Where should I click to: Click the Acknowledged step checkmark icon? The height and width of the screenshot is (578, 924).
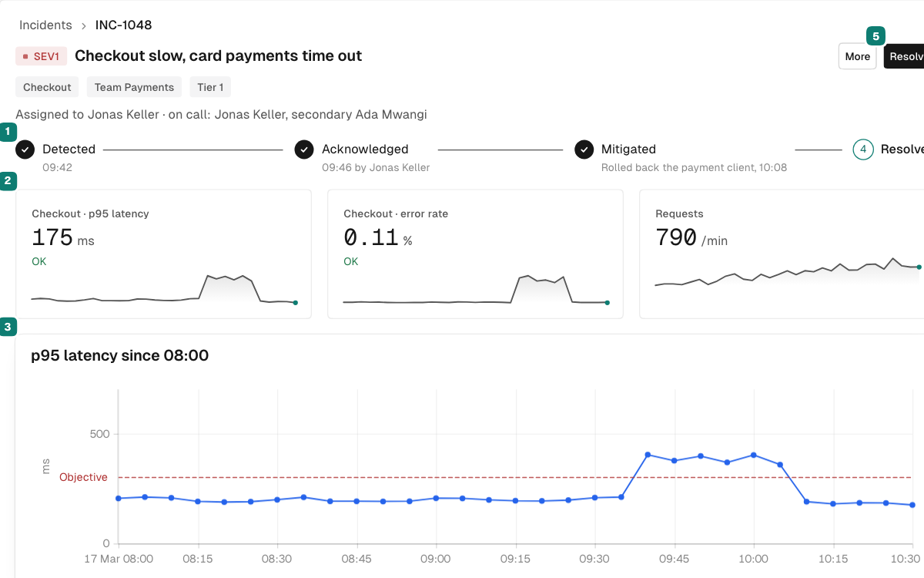304,150
